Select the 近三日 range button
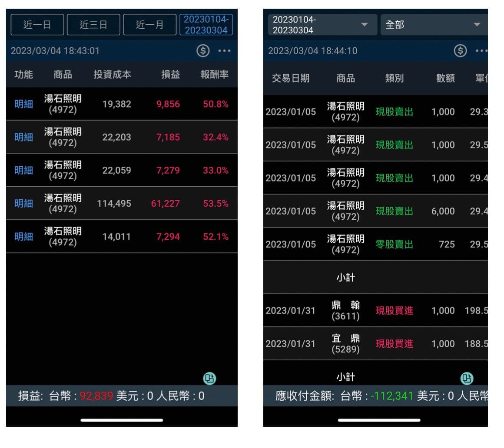504x448 pixels. point(93,24)
